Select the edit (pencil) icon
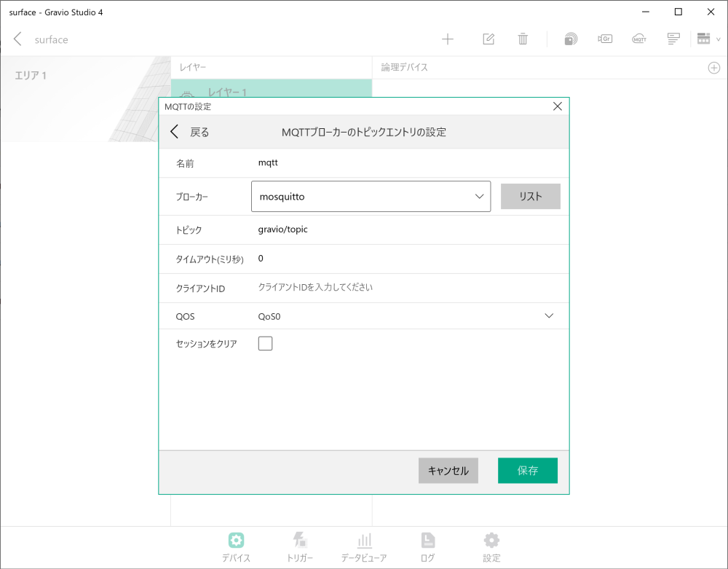This screenshot has width=728, height=569. [488, 38]
